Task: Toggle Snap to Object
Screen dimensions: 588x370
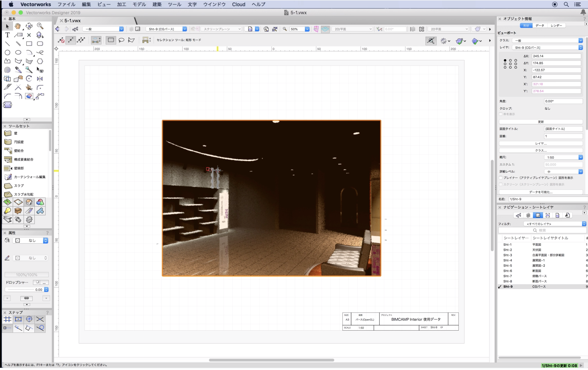Action: pos(18,319)
